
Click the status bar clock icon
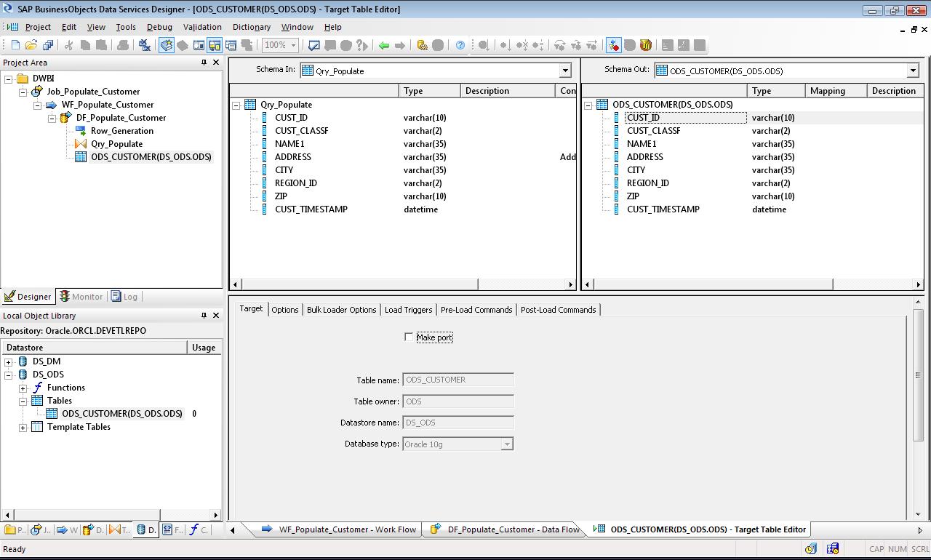(x=811, y=549)
